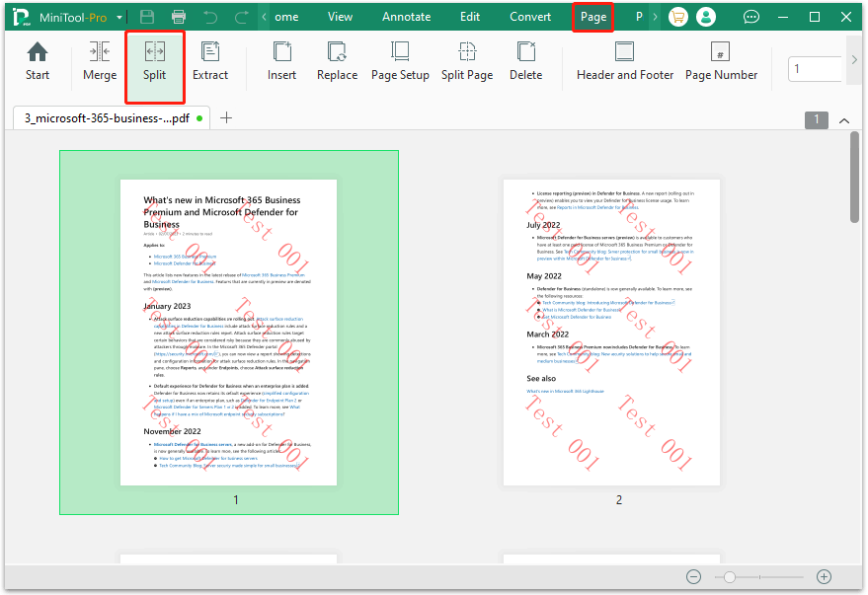Open Page Setup
The height and width of the screenshot is (595, 868).
(x=400, y=61)
